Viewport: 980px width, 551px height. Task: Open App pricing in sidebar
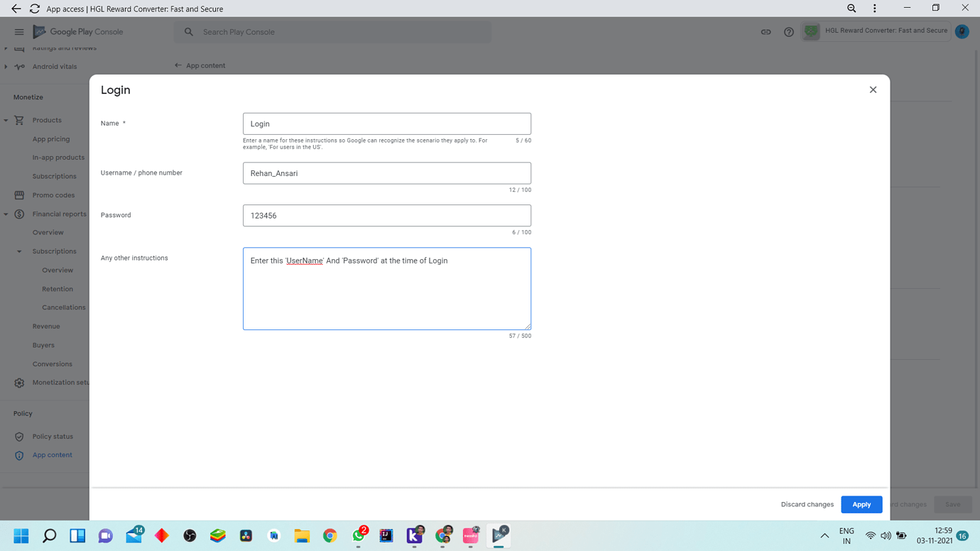pyautogui.click(x=51, y=139)
